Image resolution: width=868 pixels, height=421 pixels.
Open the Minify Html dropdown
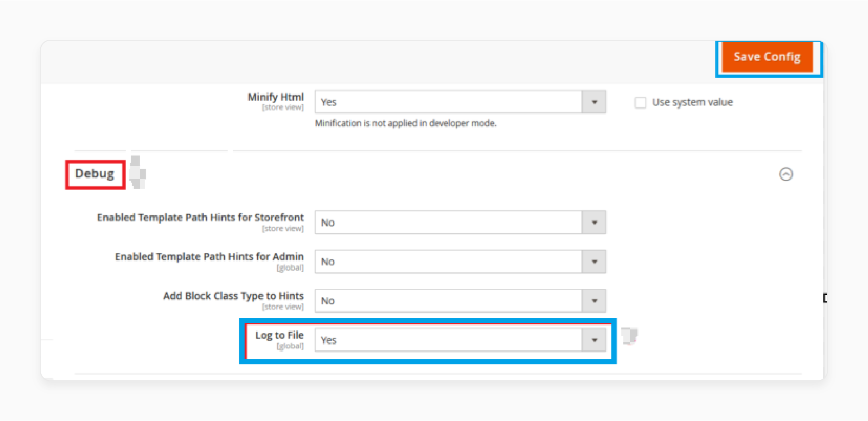[x=460, y=102]
